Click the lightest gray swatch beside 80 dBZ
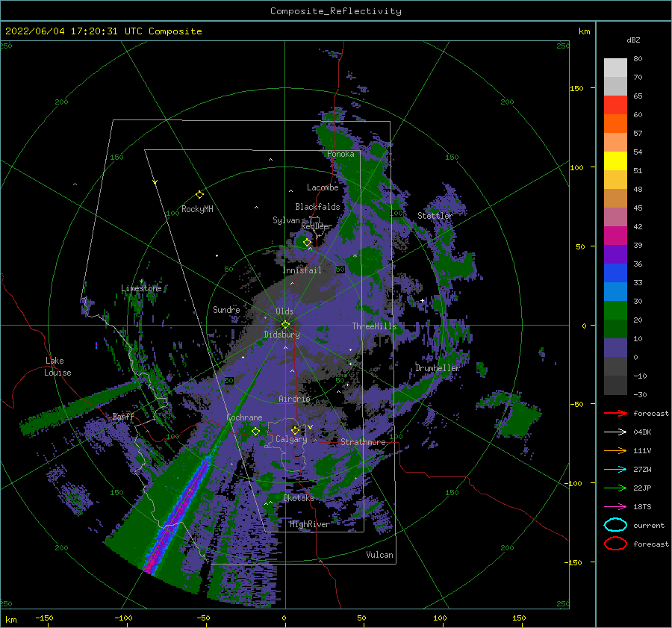Viewport: 672px width, 628px height. click(x=615, y=67)
